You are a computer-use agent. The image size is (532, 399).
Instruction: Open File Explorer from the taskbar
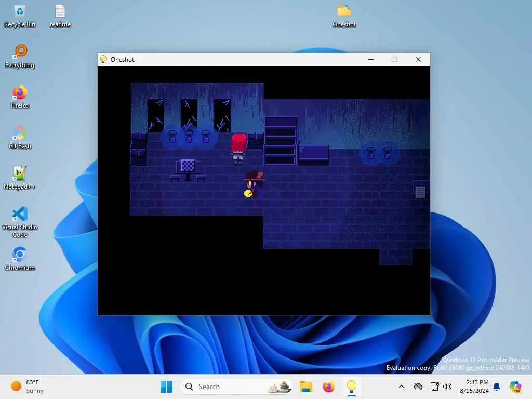point(305,387)
